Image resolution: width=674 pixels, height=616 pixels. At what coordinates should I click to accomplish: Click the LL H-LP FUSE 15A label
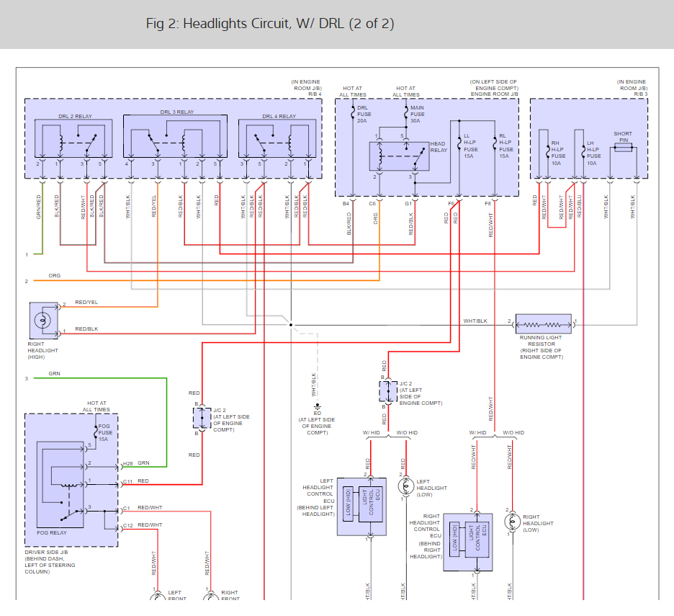click(470, 146)
